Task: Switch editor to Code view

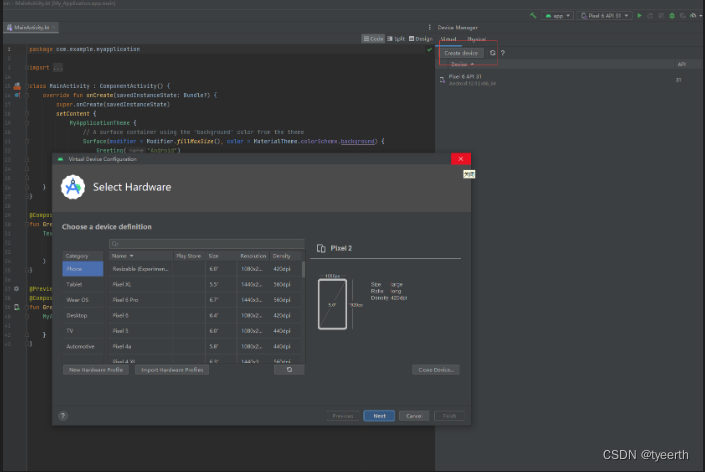Action: point(373,39)
